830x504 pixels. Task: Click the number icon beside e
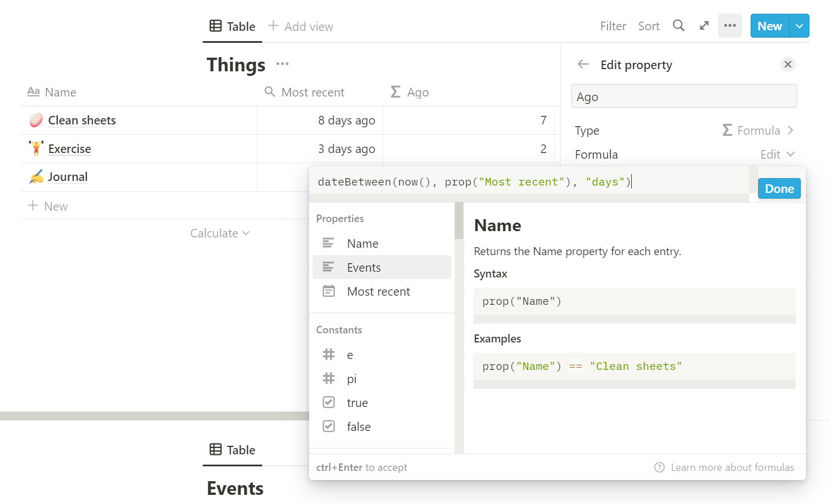pyautogui.click(x=328, y=354)
